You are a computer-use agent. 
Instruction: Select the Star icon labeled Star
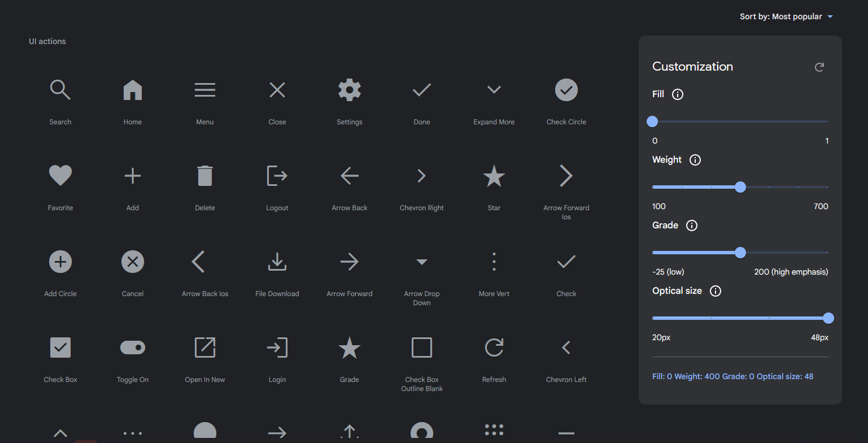tap(494, 176)
